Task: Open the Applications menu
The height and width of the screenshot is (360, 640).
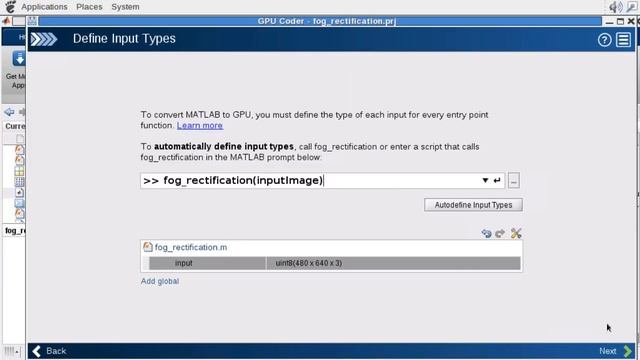Action: [44, 7]
